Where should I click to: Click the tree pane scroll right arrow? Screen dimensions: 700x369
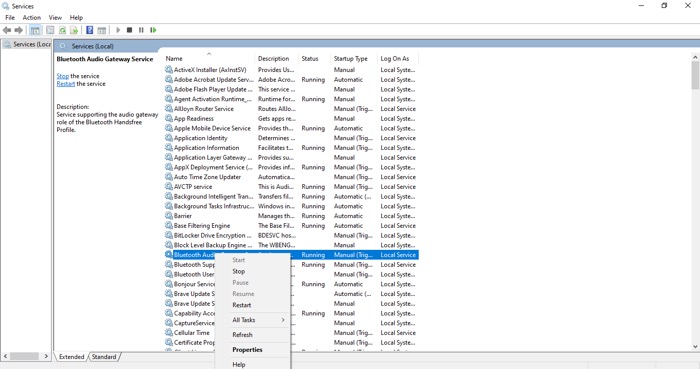[46, 357]
